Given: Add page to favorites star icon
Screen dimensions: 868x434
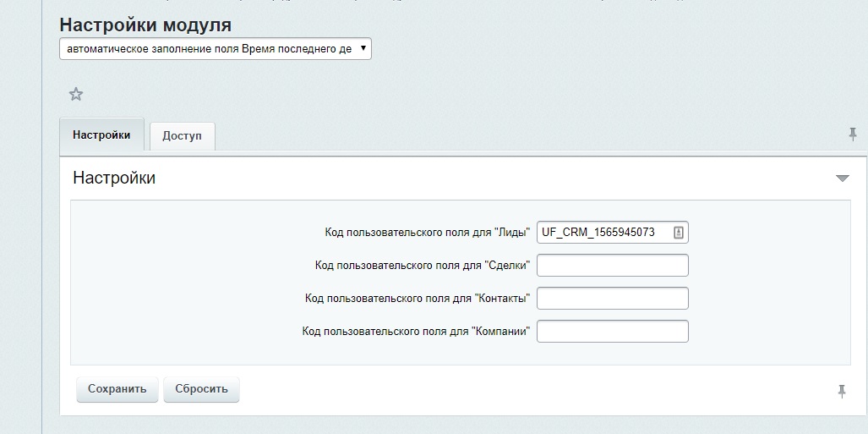Looking at the screenshot, I should 76,94.
